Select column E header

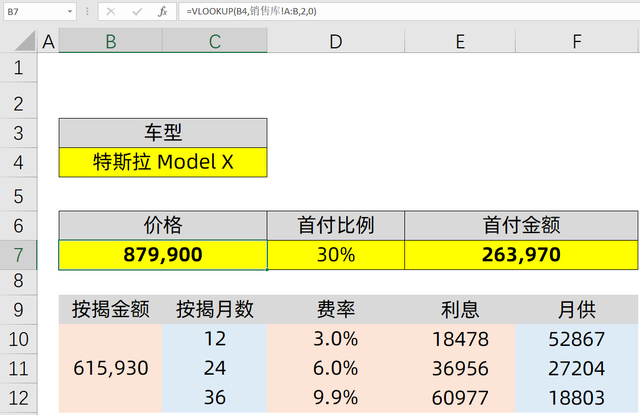point(460,41)
